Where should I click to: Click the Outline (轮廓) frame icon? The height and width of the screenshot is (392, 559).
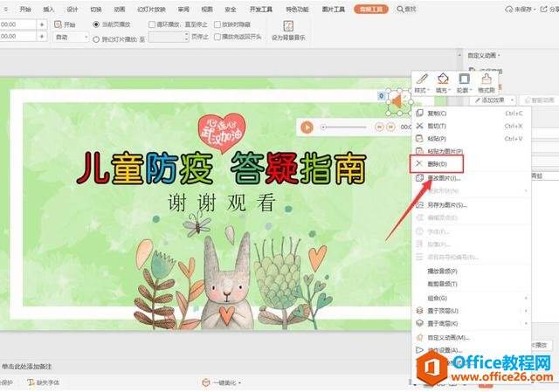click(464, 79)
